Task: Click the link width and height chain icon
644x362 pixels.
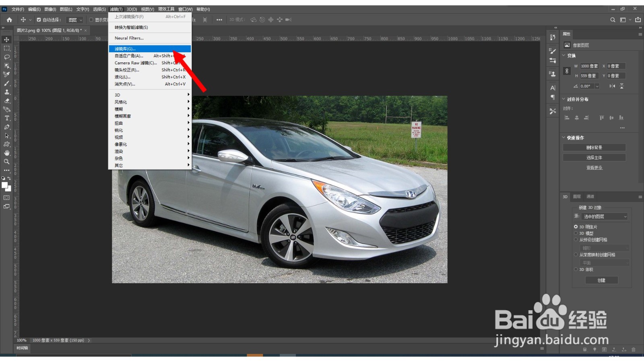Action: (567, 71)
